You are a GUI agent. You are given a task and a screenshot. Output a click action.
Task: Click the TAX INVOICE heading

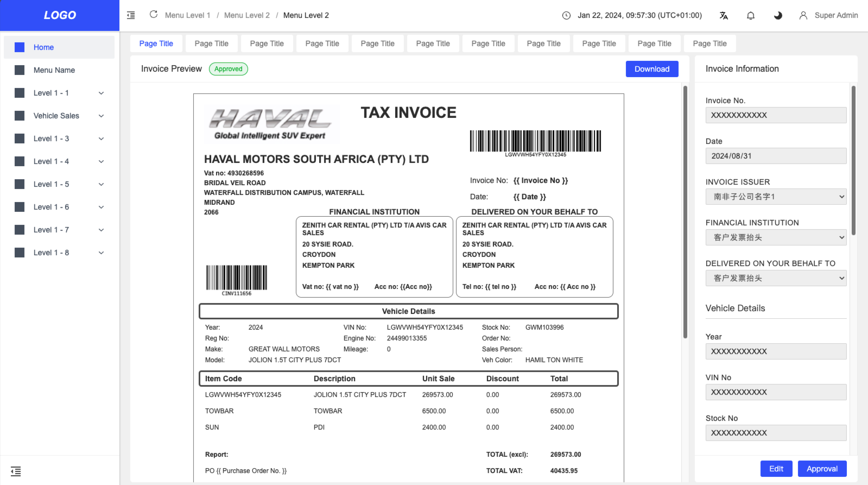tap(409, 112)
